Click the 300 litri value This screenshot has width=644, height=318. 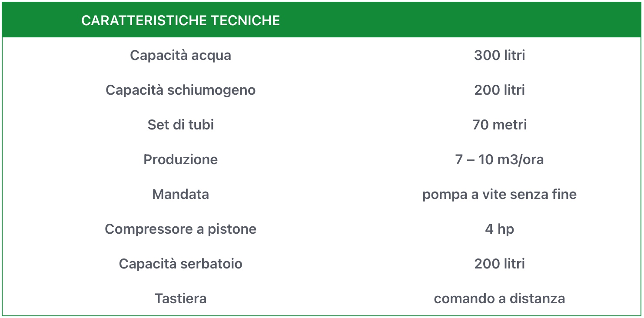pos(499,55)
